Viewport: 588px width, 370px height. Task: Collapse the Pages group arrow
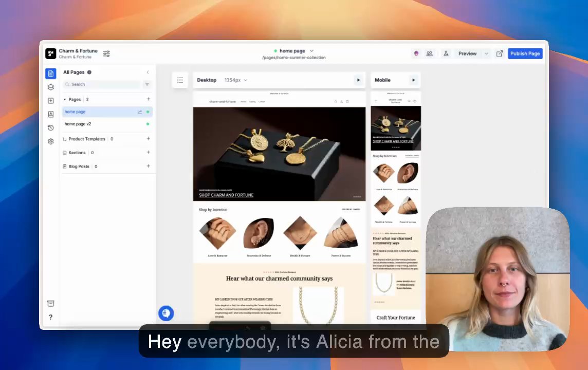coord(64,99)
